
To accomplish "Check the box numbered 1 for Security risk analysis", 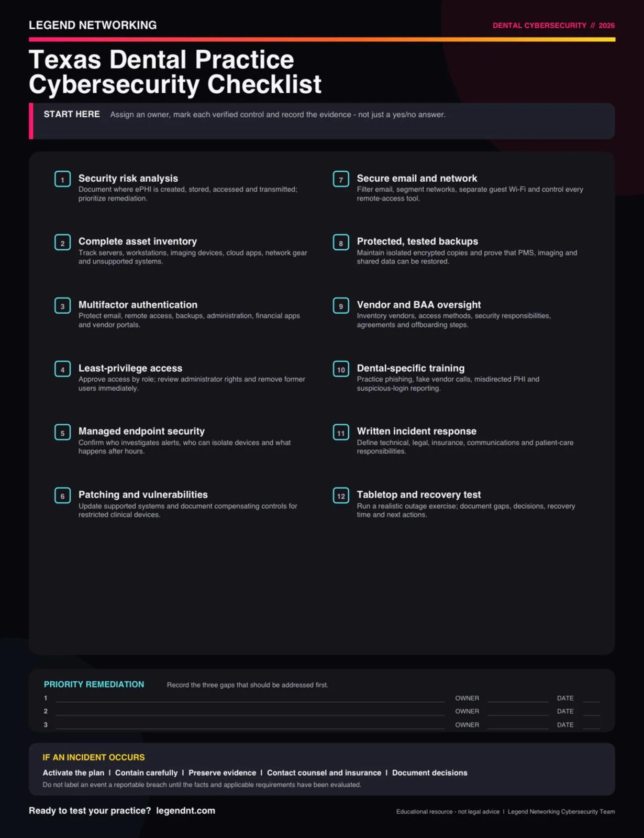I will point(62,179).
